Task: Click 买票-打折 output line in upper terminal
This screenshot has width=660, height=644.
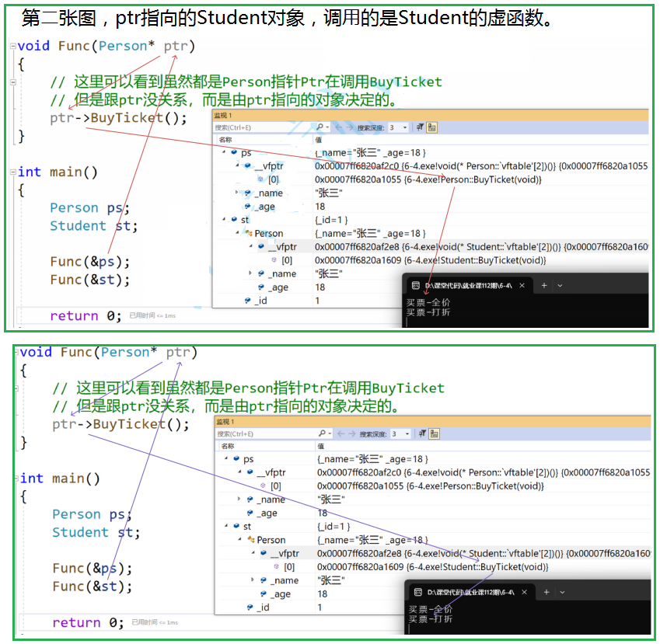Action: [428, 312]
